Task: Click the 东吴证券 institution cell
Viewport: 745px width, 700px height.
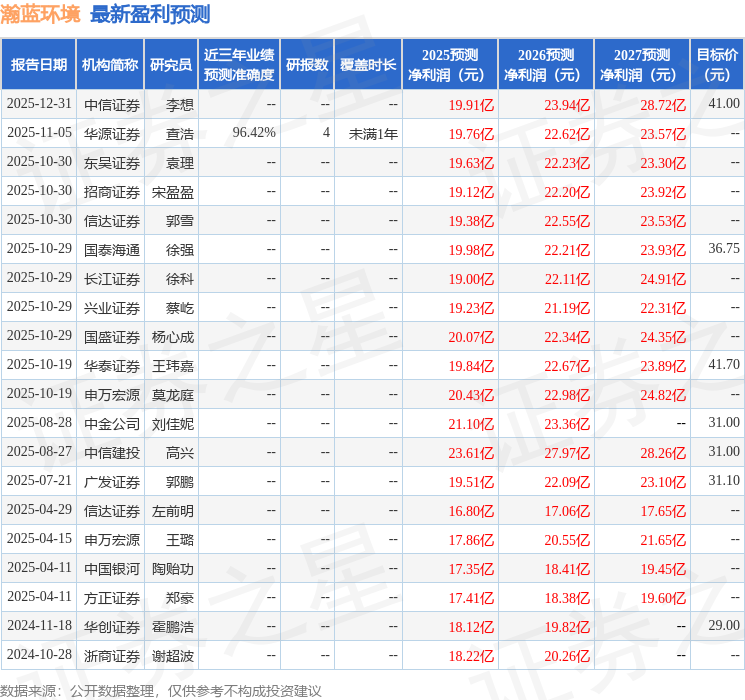Action: (x=112, y=163)
